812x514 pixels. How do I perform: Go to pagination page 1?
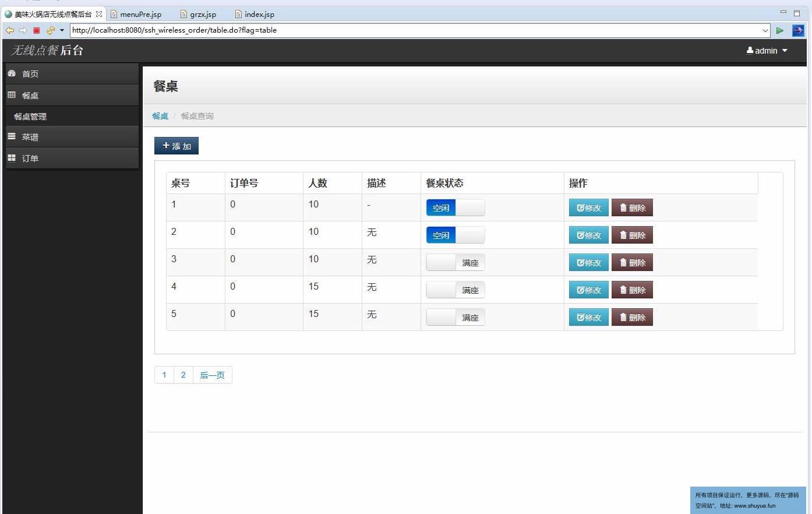click(x=164, y=375)
